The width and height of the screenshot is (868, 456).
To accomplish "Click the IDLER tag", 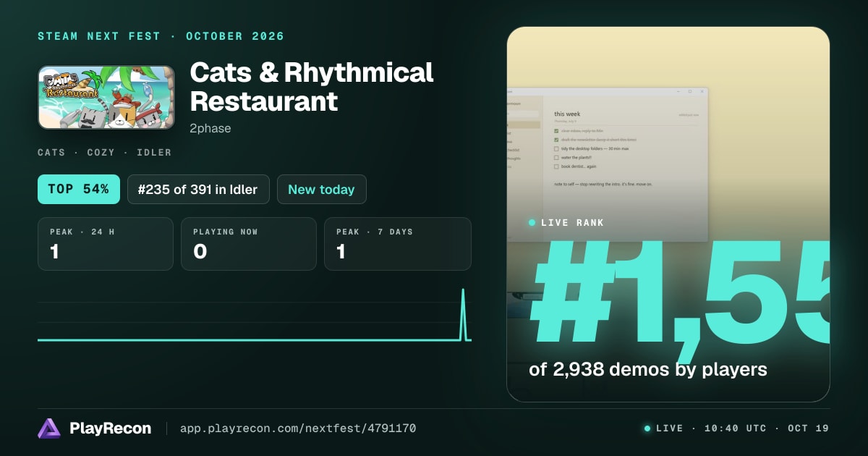I will (154, 153).
